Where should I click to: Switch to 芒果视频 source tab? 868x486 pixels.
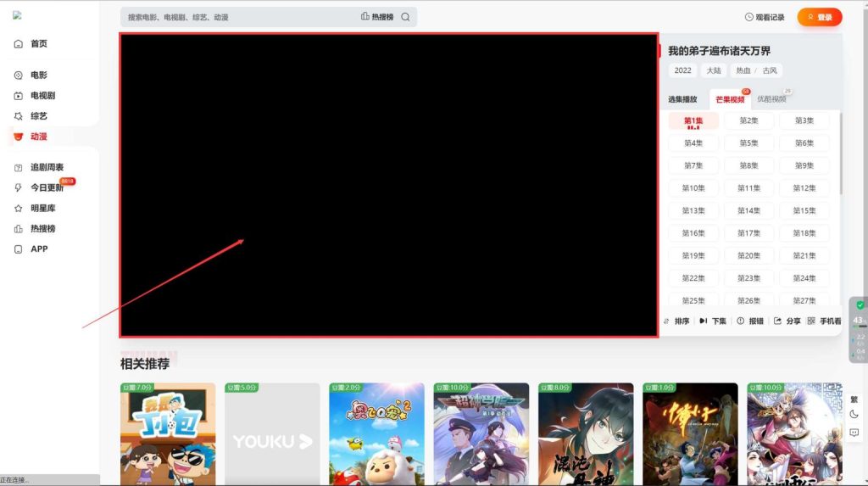click(730, 99)
